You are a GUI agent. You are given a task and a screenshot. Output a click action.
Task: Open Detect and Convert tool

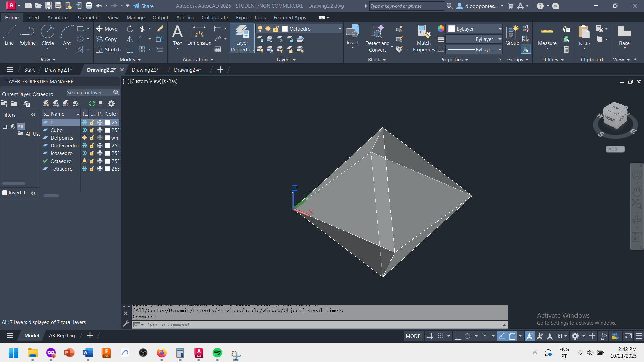[377, 39]
